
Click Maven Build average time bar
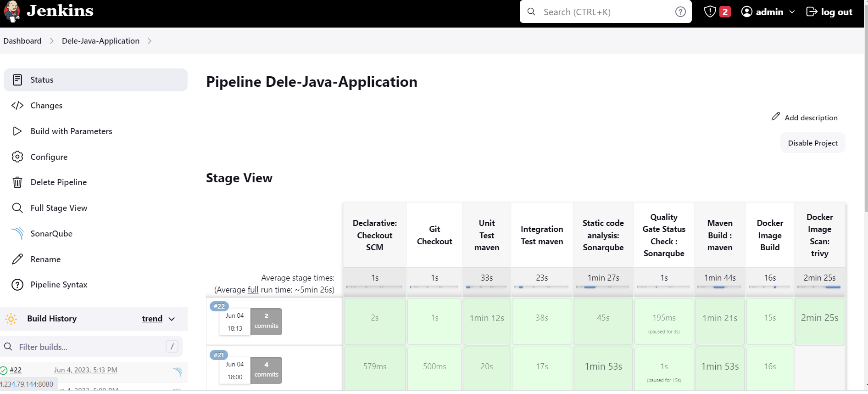tap(719, 287)
